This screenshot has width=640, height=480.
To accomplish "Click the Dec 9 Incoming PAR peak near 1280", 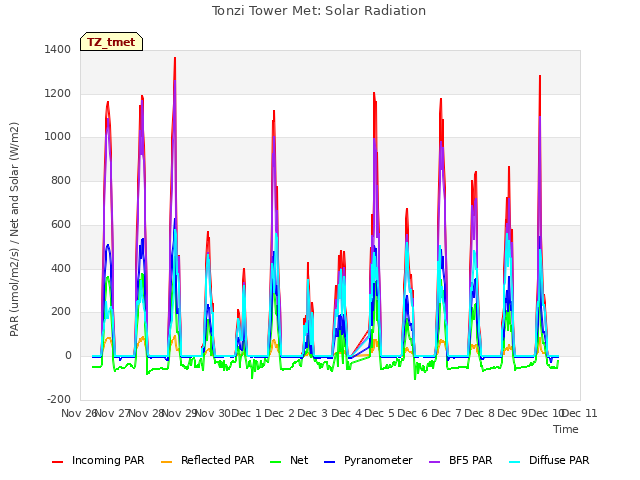I will point(540,76).
